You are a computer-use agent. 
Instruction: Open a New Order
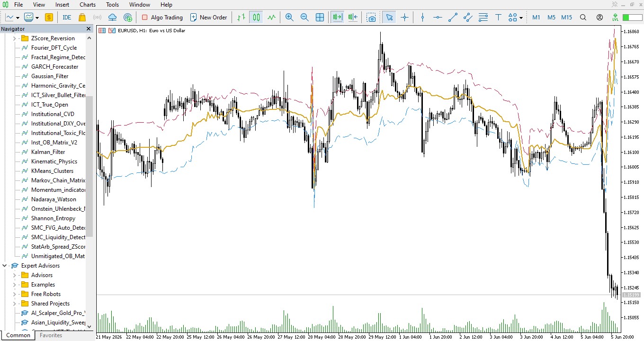coord(208,18)
